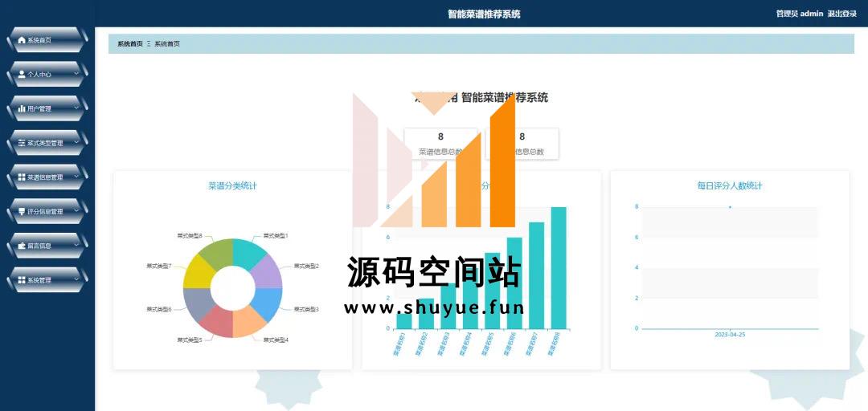Screen dimensions: 868x411
Task: Click the 菜谱名称2 axis label
Action: 420,344
